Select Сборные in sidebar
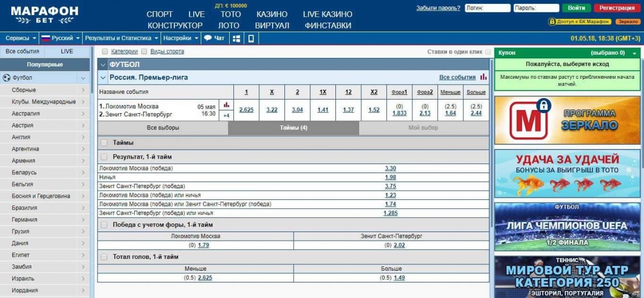 (45, 90)
